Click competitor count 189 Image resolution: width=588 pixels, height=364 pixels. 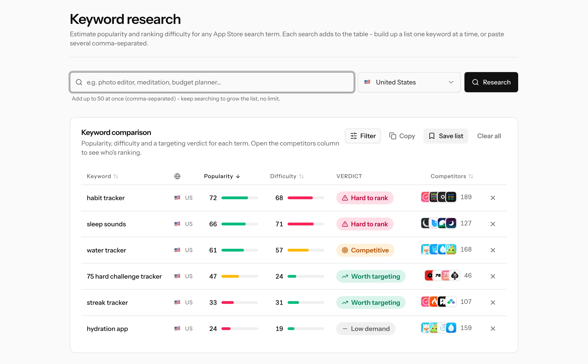pos(466,197)
